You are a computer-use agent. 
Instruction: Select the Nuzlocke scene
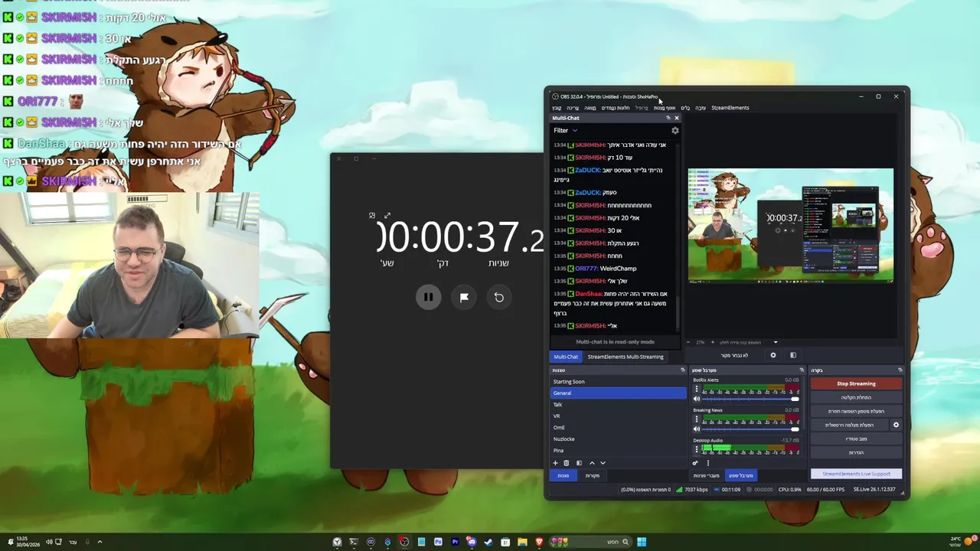[619, 439]
